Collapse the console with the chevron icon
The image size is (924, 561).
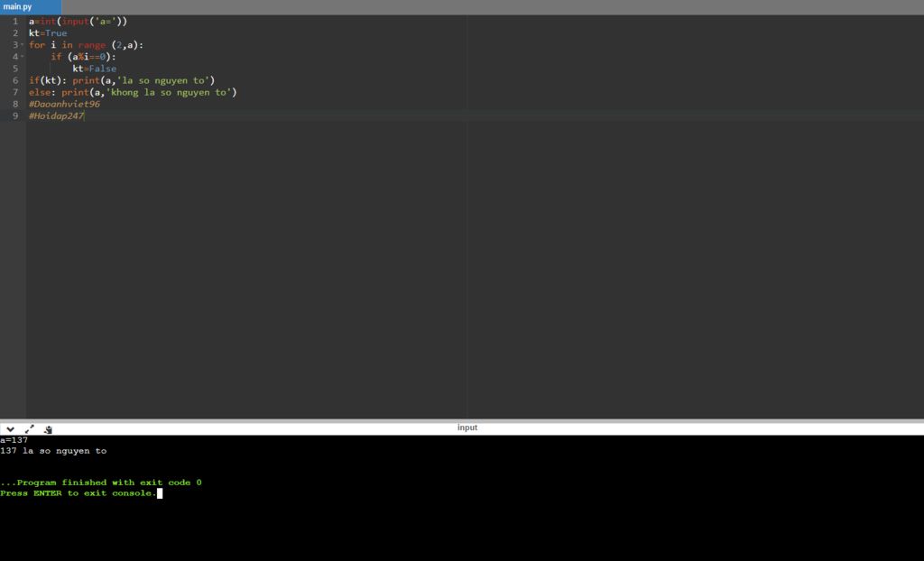pos(10,429)
